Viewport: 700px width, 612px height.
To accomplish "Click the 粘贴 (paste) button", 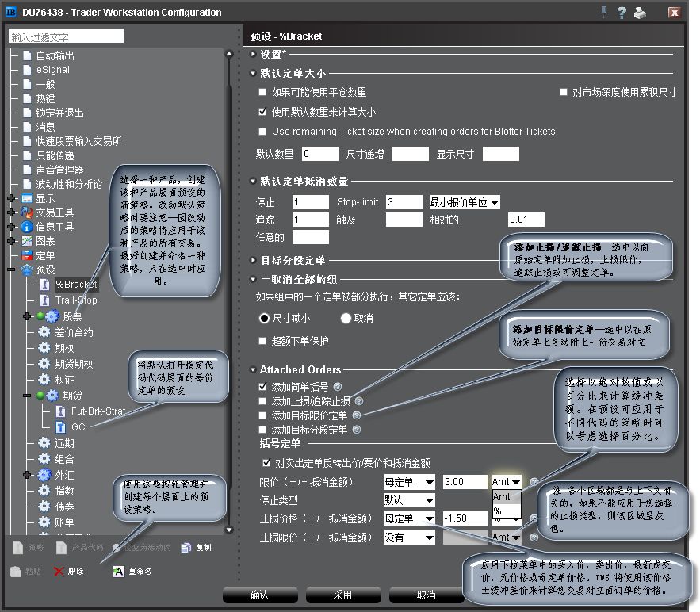I will (25, 572).
